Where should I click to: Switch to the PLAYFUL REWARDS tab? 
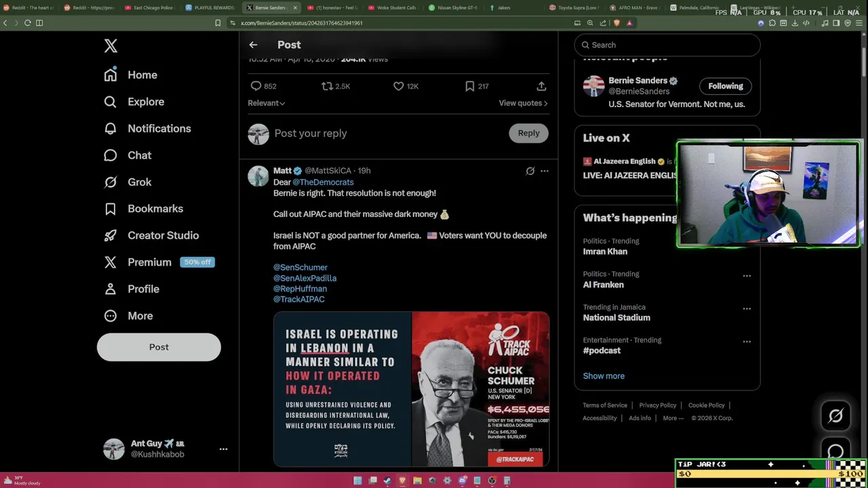[x=211, y=7]
